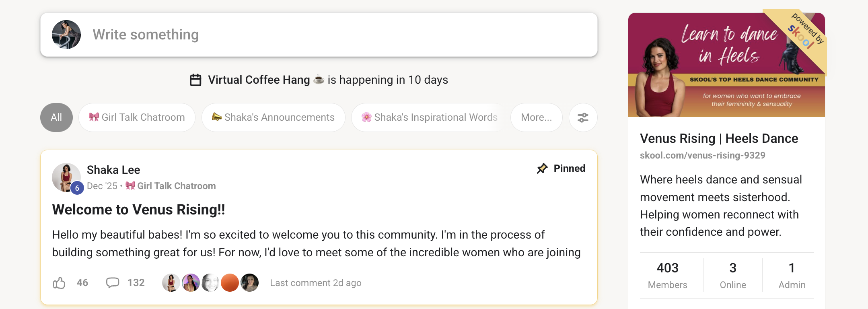Open the Girl Talk Chatroom tag on the post
Screen dimensions: 868x309
(171, 186)
